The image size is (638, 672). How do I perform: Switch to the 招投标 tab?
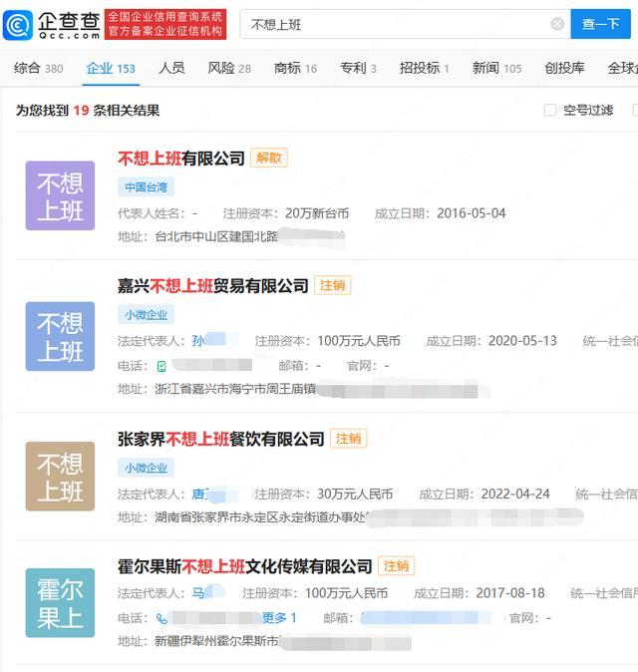coord(424,68)
